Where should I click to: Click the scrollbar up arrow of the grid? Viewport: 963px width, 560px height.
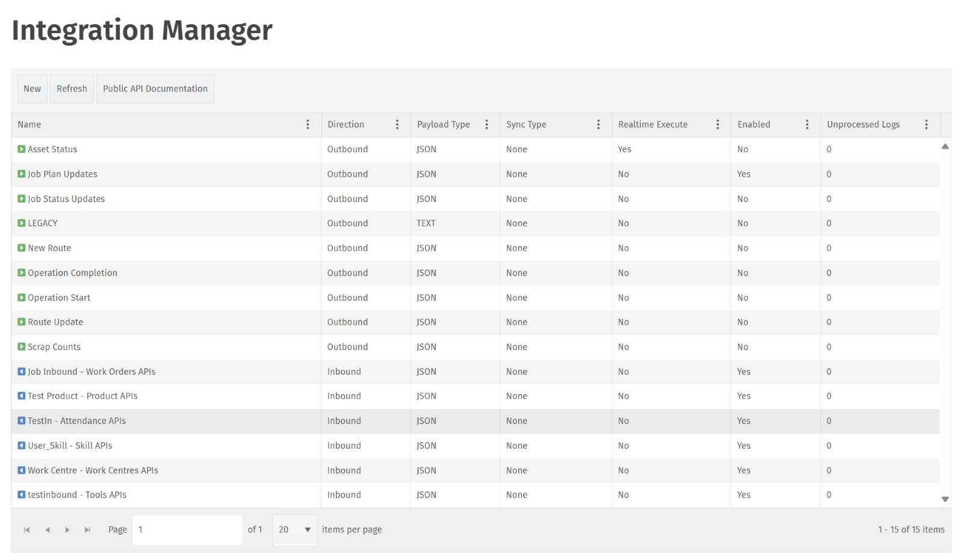(946, 146)
